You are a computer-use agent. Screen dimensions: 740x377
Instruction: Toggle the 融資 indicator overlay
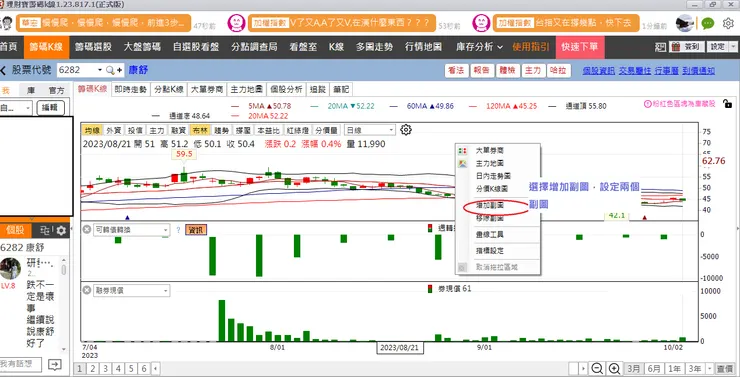178,130
